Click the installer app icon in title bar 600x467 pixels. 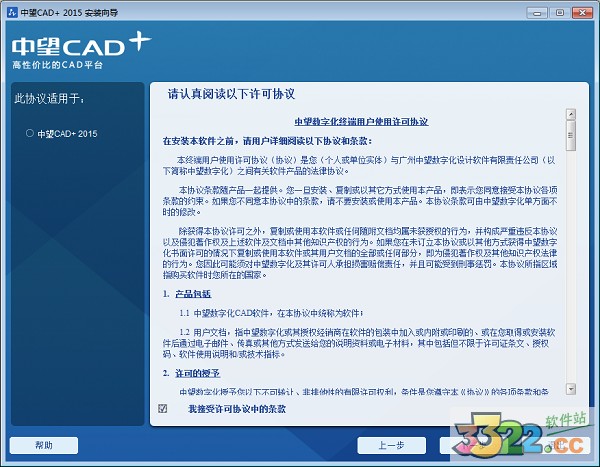12,12
